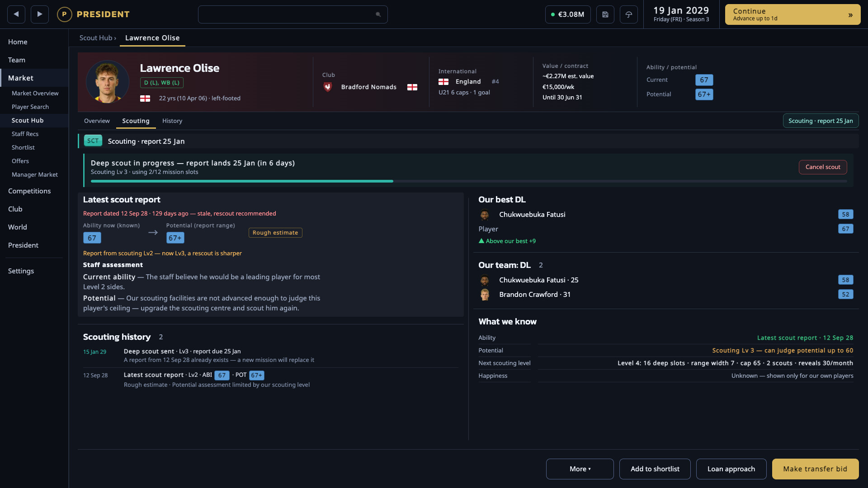
Task: Click the Rough estimate tag
Action: click(x=275, y=233)
